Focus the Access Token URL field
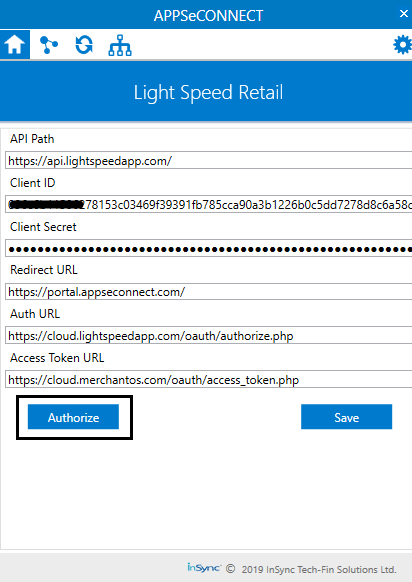412x582 pixels. point(209,379)
